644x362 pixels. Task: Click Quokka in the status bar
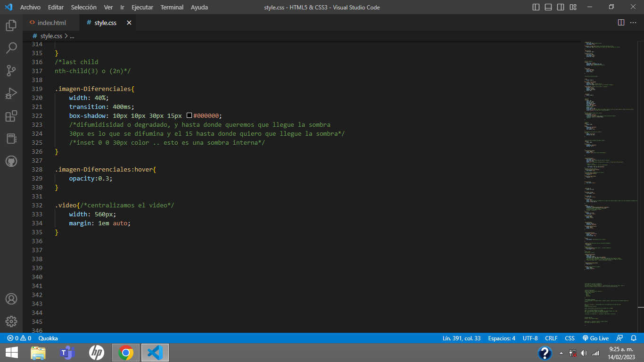(x=48, y=338)
